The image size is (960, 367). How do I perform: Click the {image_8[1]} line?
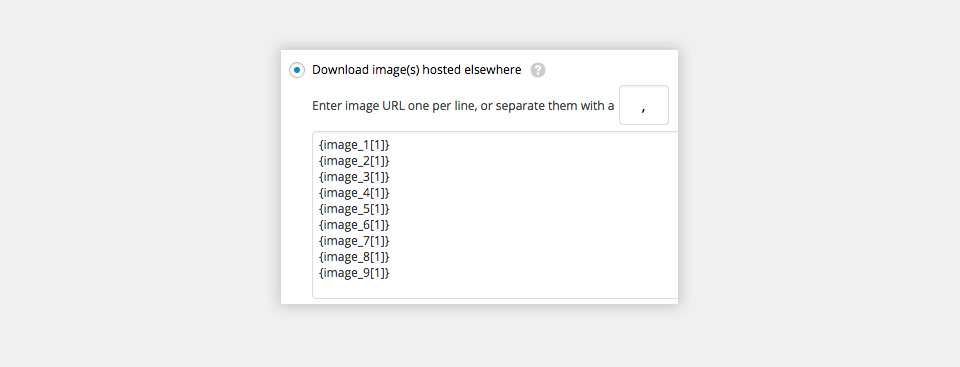pos(354,257)
